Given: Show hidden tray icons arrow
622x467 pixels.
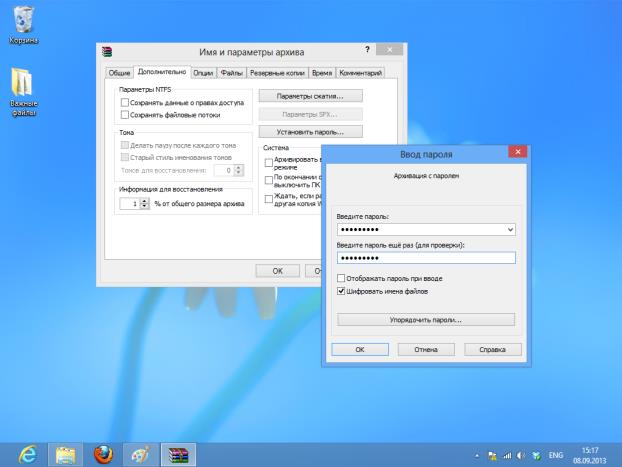Looking at the screenshot, I should point(477,456).
